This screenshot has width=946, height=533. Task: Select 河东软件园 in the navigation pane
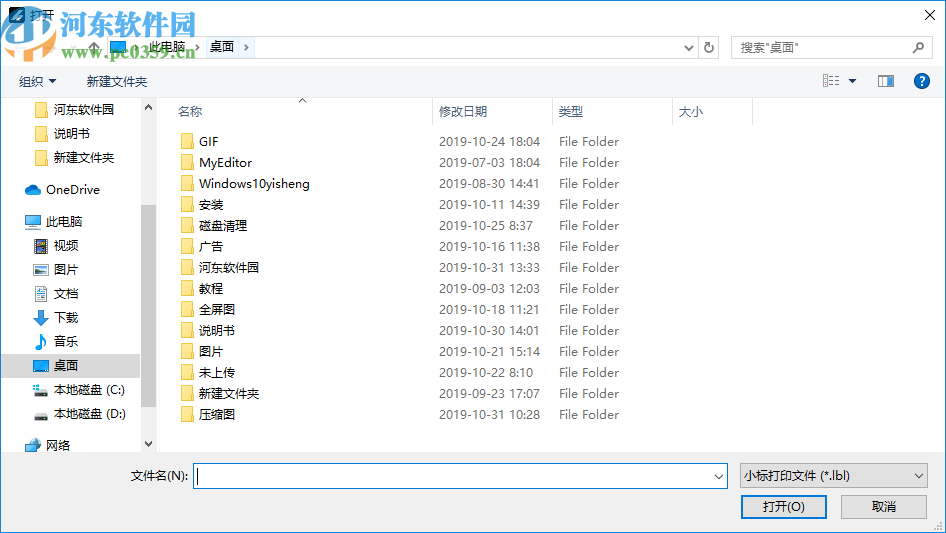83,109
